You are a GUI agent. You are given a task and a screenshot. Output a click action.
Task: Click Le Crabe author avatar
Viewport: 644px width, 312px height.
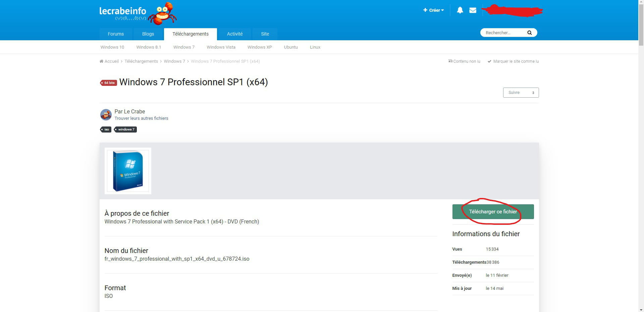[x=106, y=114]
